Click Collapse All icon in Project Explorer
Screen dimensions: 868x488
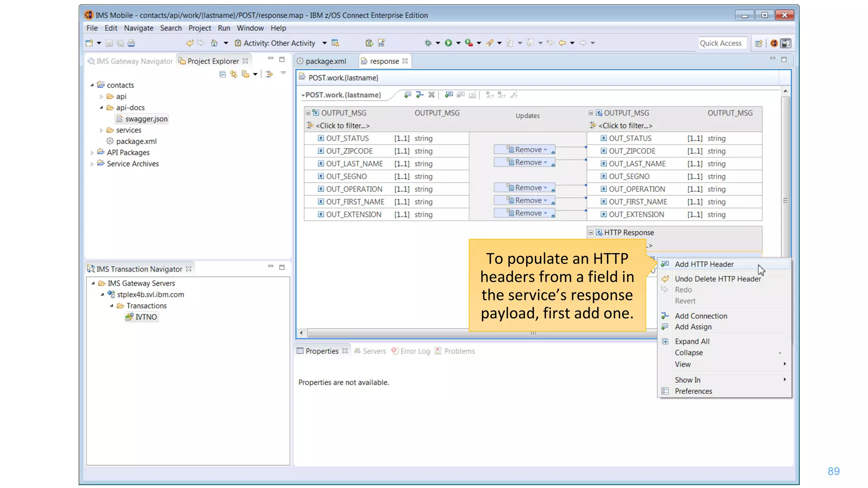[223, 74]
